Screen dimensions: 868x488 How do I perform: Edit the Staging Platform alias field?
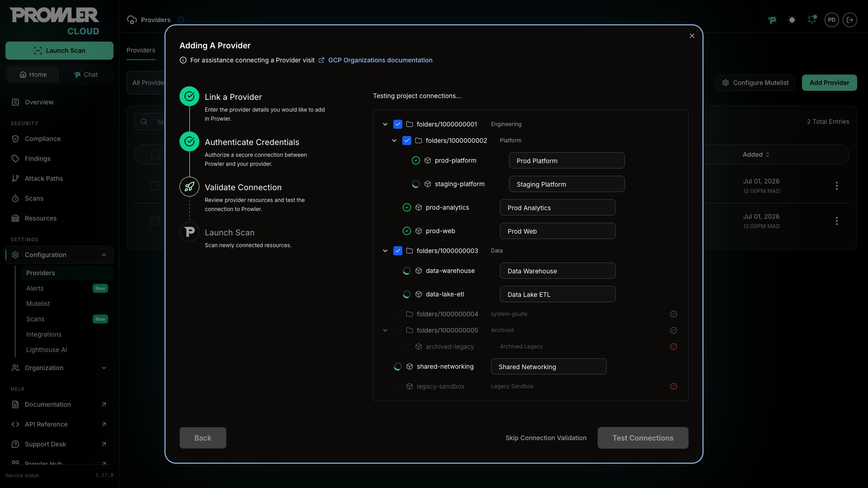(x=567, y=184)
